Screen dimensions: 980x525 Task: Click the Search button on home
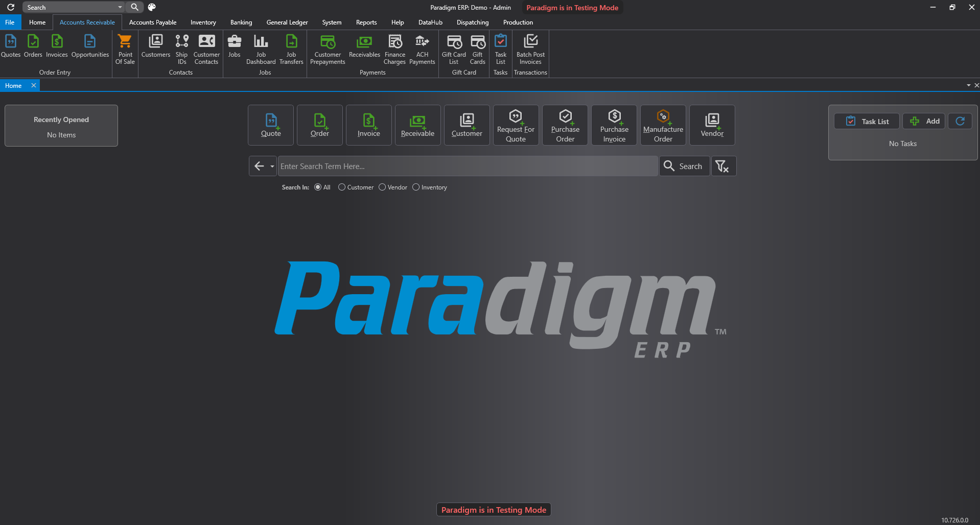tap(685, 166)
